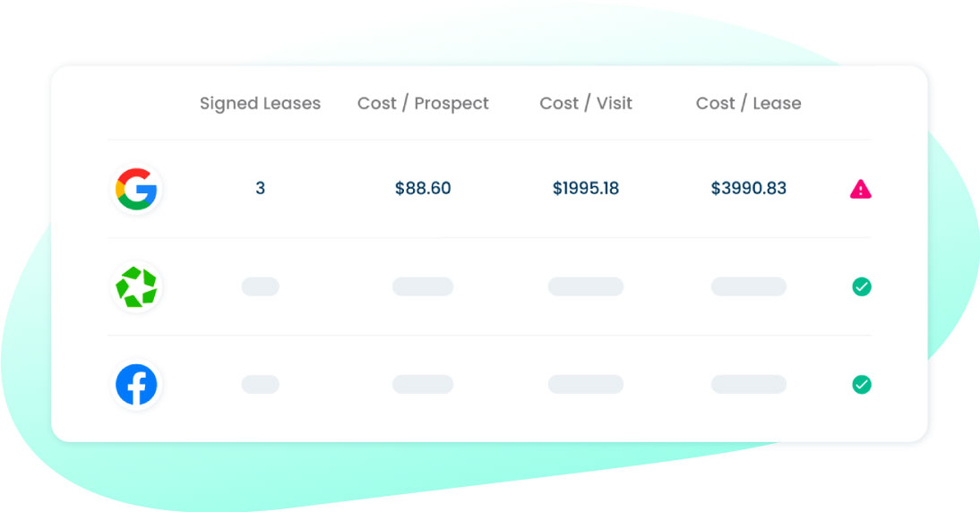Image resolution: width=980 pixels, height=512 pixels.
Task: Click the Google signed leases value 3
Action: tap(261, 188)
